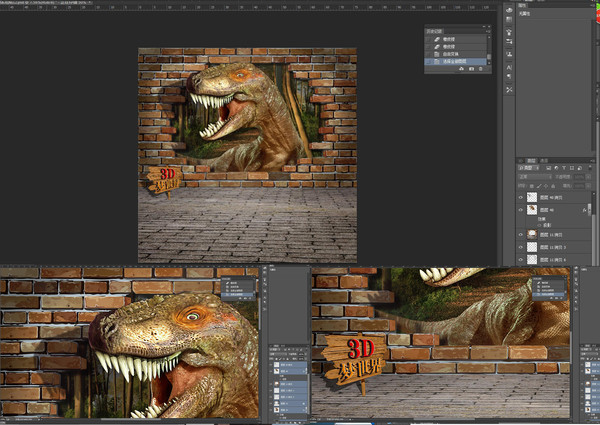Viewport: 600px width, 425px height.
Task: Select thumbnail of layer 图层 11 拷贝 3
Action: pyautogui.click(x=532, y=247)
